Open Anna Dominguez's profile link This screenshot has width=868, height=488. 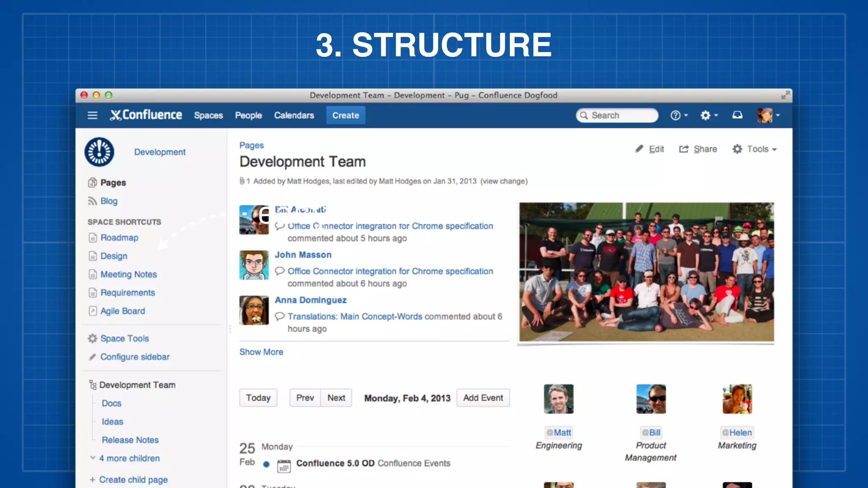click(311, 300)
